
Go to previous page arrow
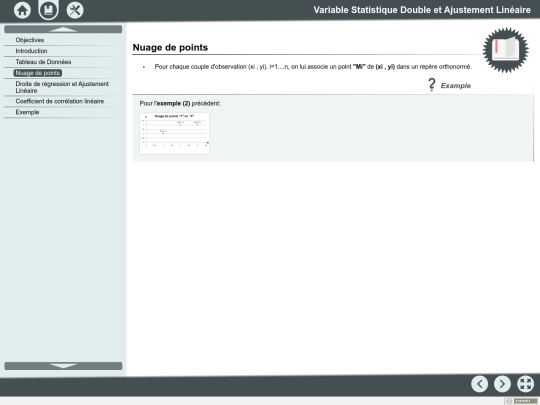[x=479, y=384]
